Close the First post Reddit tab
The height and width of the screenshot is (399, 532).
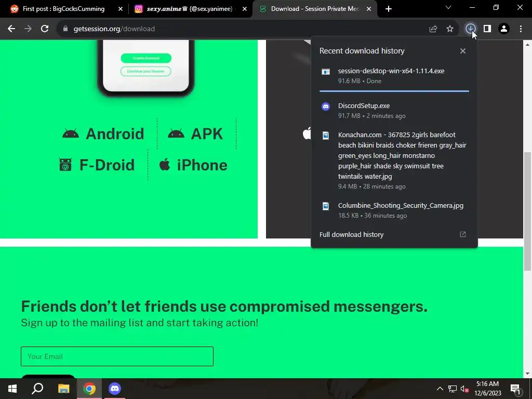(x=121, y=9)
